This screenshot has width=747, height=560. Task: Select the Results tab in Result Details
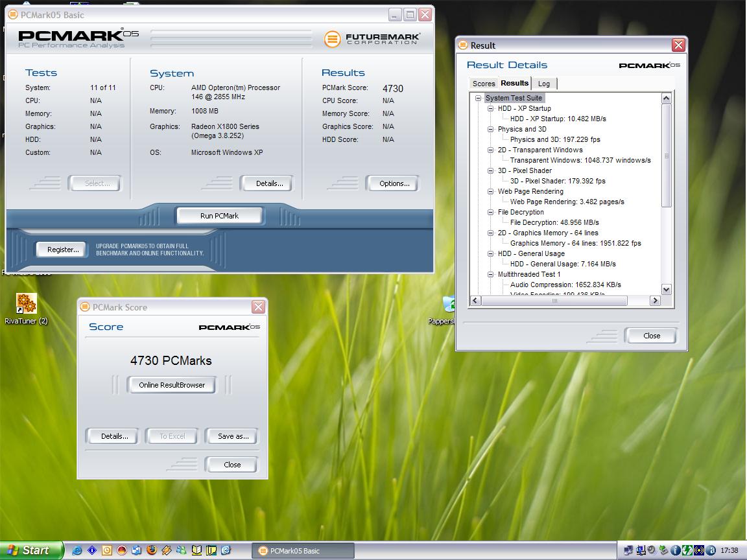pos(514,83)
